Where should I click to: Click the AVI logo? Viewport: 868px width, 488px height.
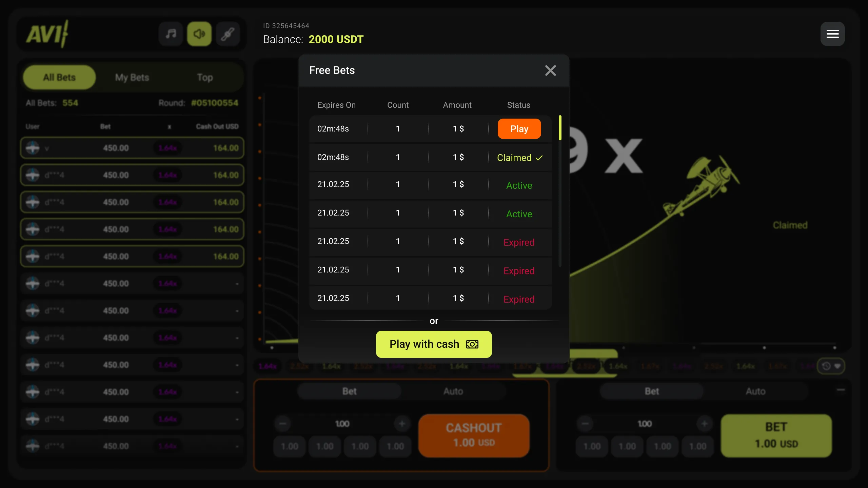(47, 34)
